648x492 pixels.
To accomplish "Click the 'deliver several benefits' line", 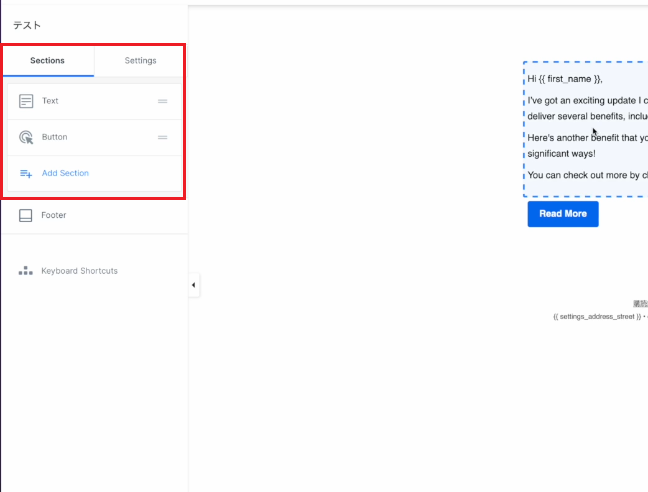I will tap(588, 116).
